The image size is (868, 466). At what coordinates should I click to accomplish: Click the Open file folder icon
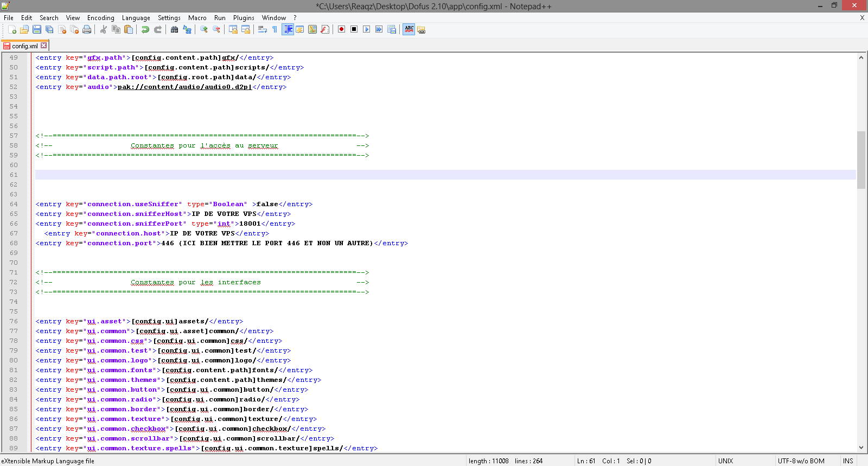point(24,29)
